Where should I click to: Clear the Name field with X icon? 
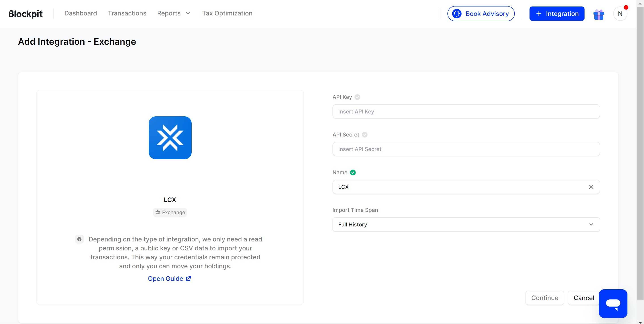pyautogui.click(x=591, y=187)
